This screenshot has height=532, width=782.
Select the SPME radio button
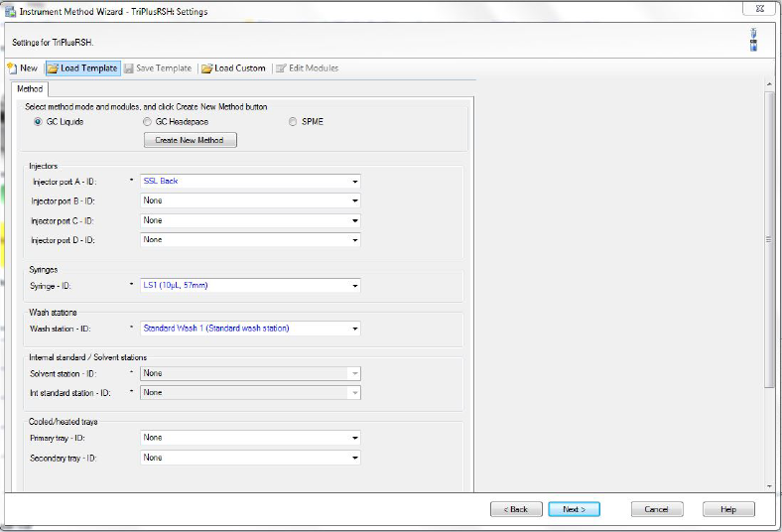293,122
